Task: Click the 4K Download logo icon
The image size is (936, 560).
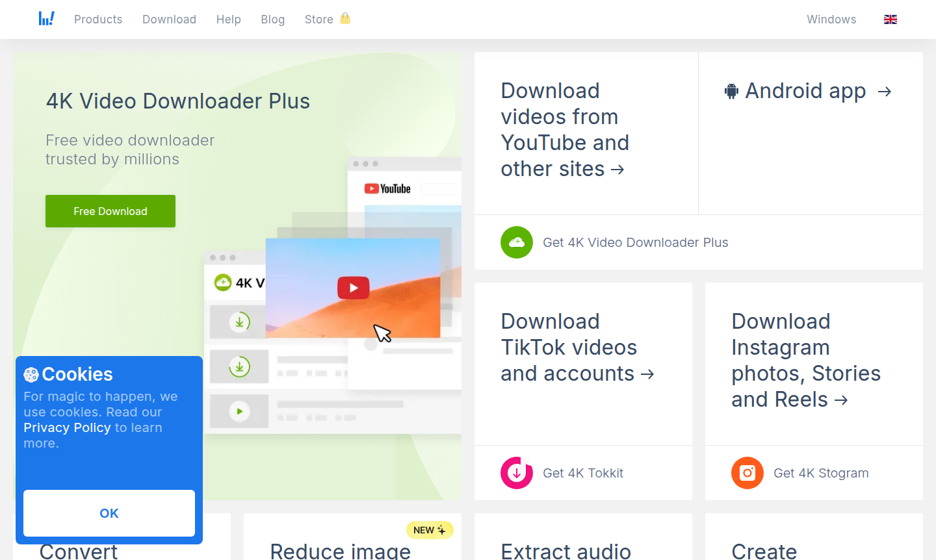Action: coord(46,19)
